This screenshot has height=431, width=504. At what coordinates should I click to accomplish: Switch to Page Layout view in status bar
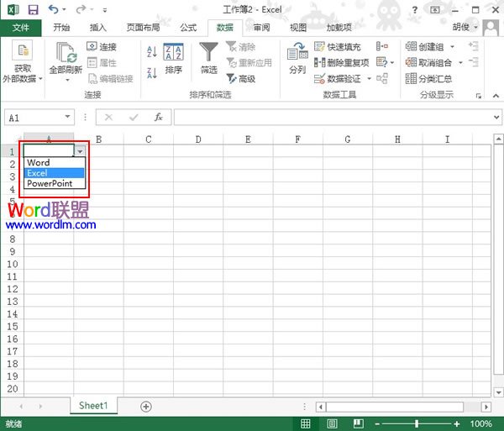[x=332, y=423]
